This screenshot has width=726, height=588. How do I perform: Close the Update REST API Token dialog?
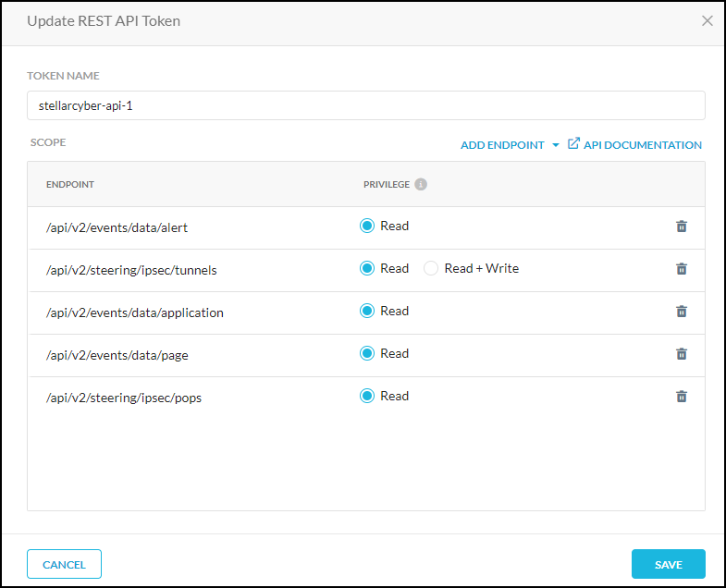708,20
